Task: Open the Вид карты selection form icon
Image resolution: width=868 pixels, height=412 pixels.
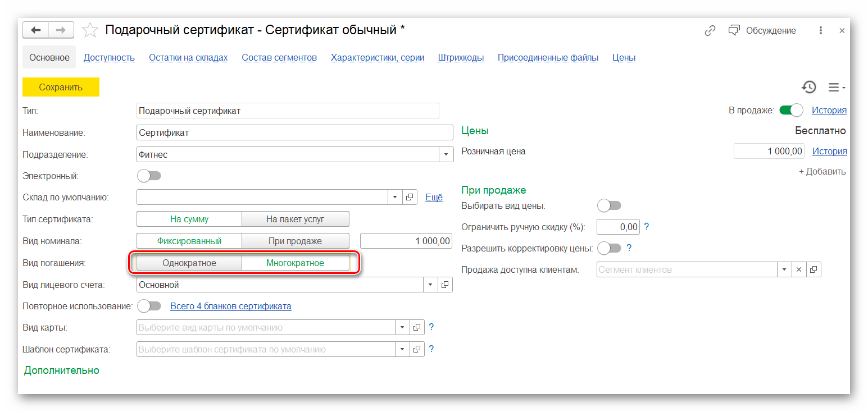Action: coord(417,327)
